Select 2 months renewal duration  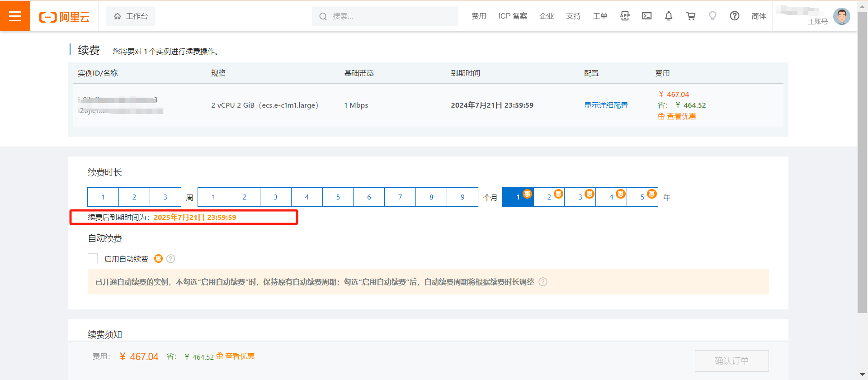pyautogui.click(x=245, y=197)
